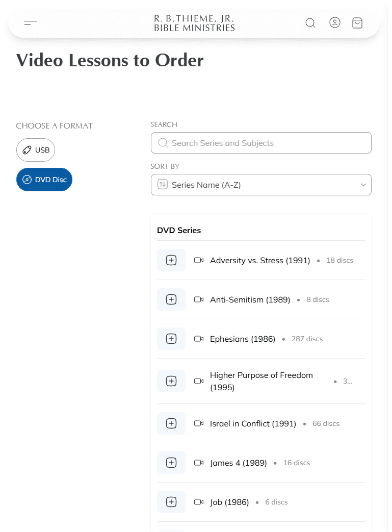The image size is (392, 532).
Task: Expand the Adversity vs. Stress (1991) series
Action: tap(171, 260)
